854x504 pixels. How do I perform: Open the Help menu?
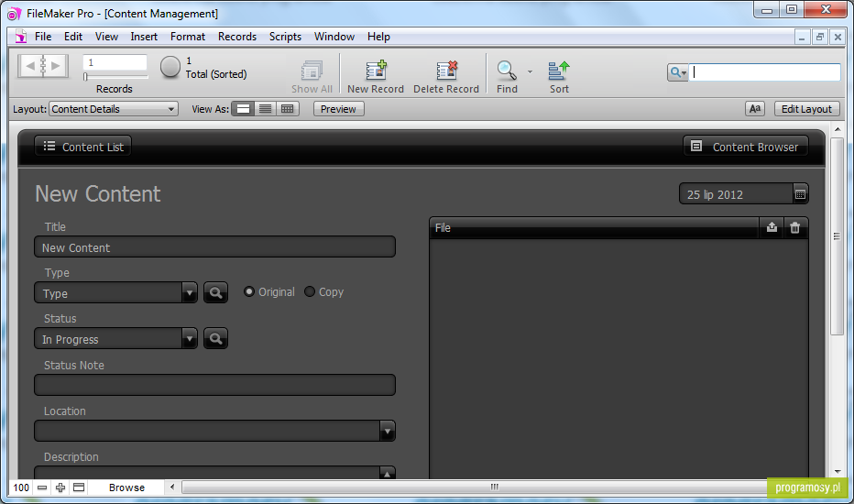378,37
